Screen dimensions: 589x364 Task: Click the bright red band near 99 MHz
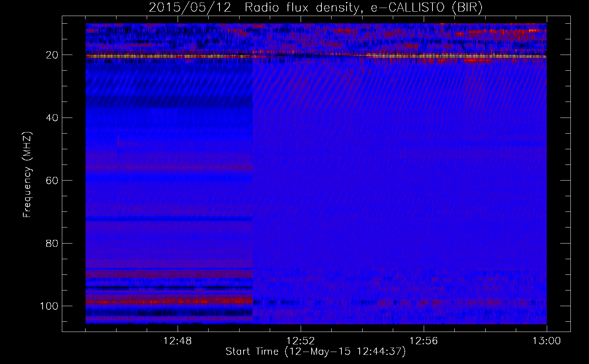click(x=169, y=301)
